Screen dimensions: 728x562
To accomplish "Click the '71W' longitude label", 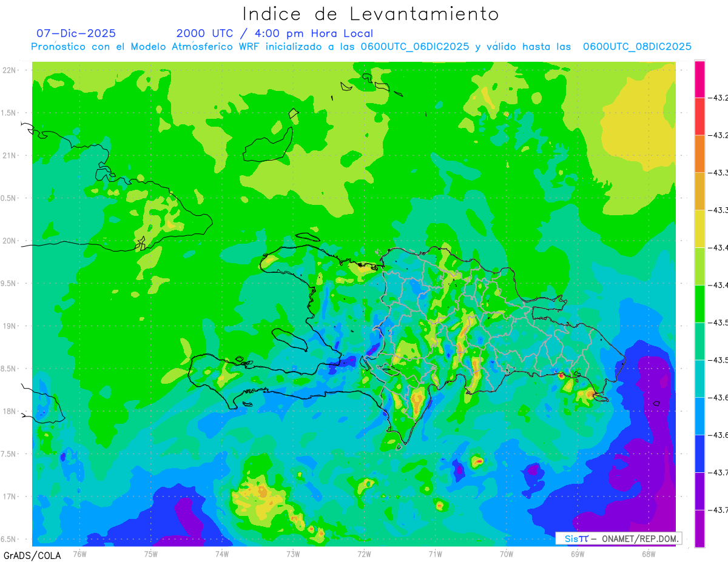I will coord(435,554).
